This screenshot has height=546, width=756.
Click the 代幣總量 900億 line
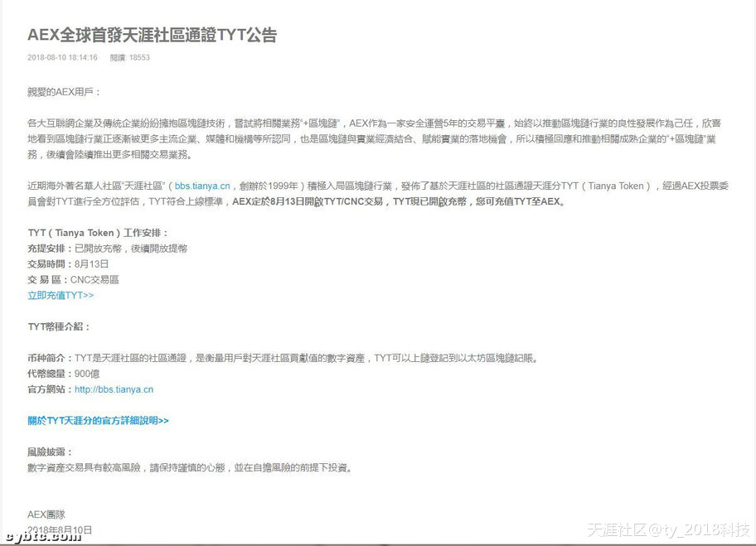(63, 374)
